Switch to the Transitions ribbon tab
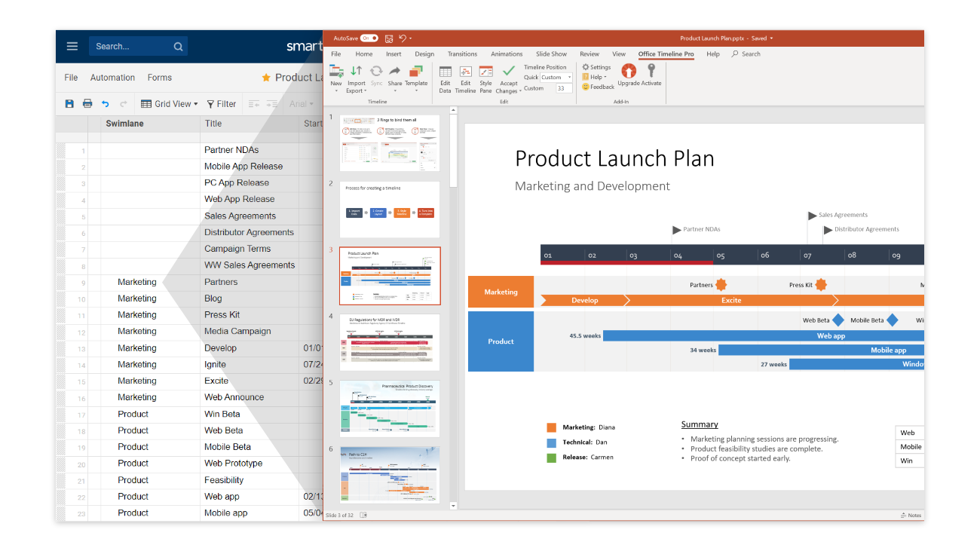This screenshot has width=980, height=551. pos(462,54)
